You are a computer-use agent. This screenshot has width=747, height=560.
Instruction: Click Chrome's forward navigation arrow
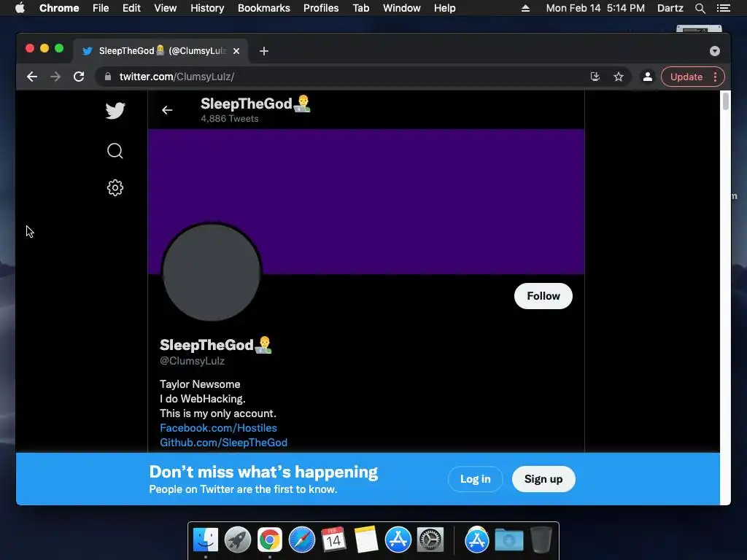55,77
